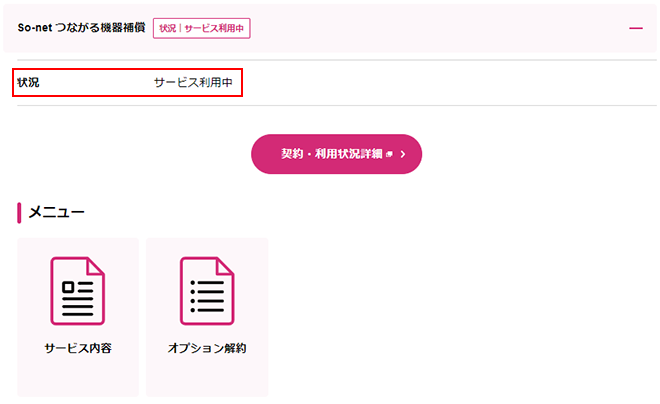
Task: Click the right chevron on pink button
Action: point(402,155)
